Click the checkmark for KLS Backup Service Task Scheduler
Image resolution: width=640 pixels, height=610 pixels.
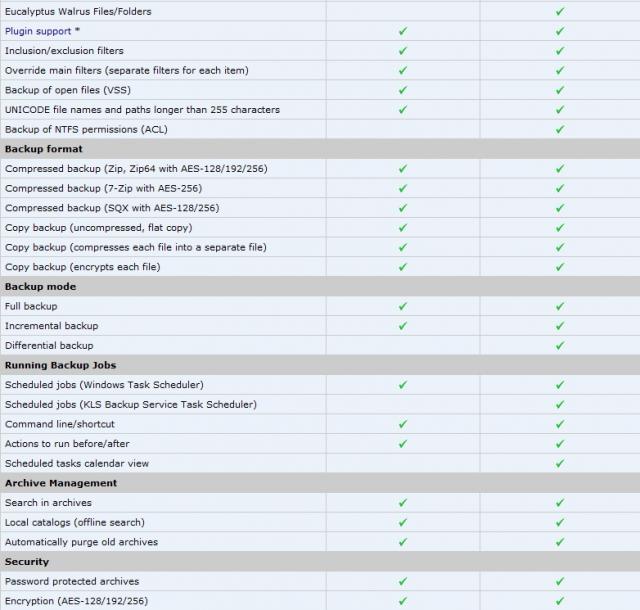click(x=560, y=404)
